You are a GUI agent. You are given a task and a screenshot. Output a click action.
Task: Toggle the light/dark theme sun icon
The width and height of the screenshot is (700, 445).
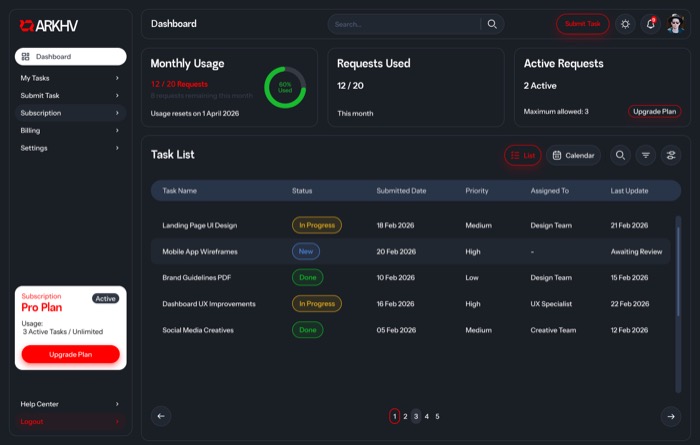pyautogui.click(x=625, y=24)
